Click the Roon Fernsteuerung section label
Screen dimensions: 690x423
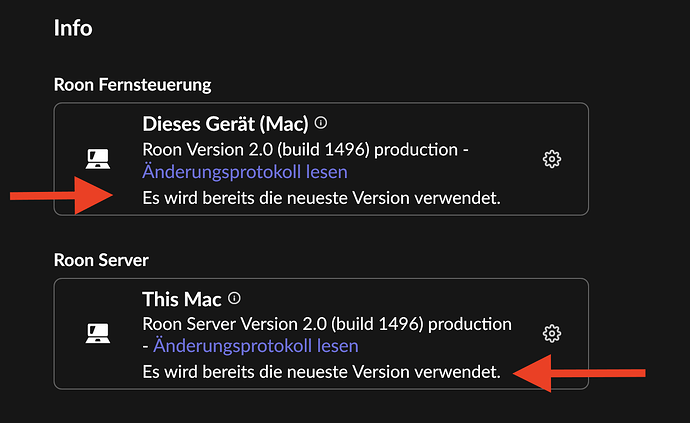pyautogui.click(x=132, y=85)
